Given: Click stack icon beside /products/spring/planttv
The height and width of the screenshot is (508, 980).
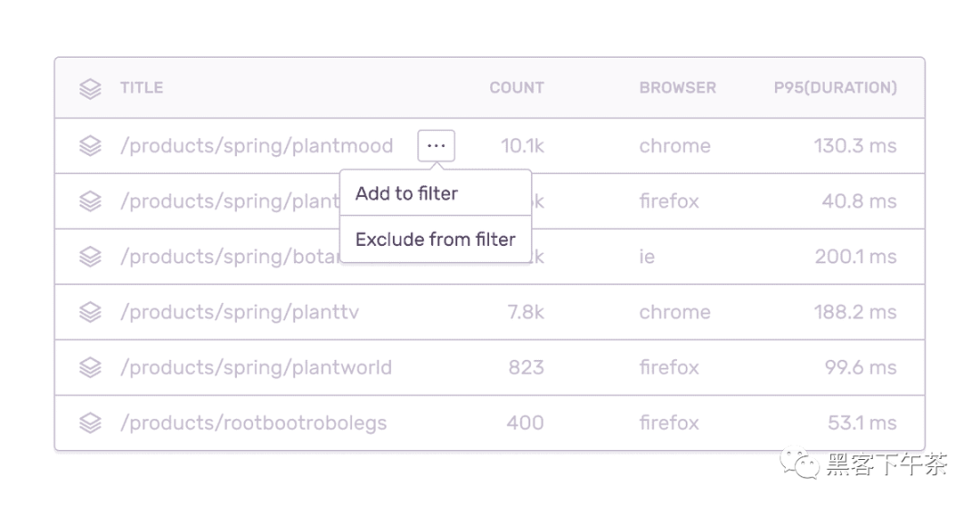Looking at the screenshot, I should click(x=90, y=312).
